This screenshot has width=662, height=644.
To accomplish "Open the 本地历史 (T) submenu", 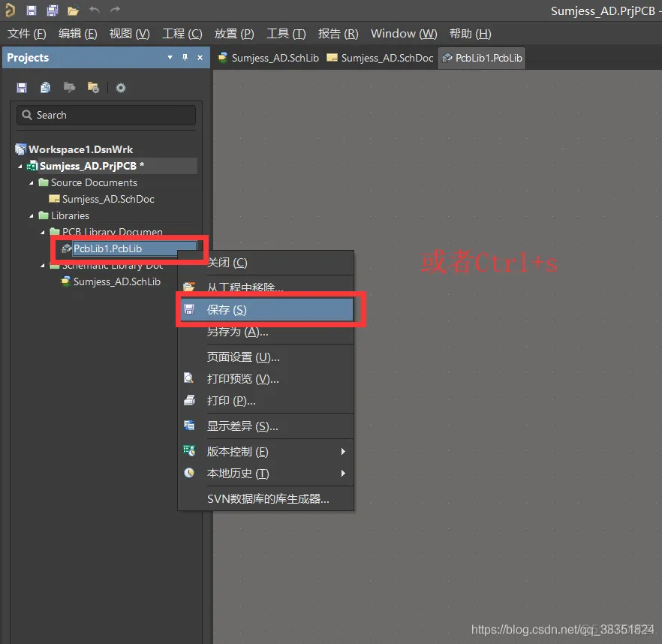I will point(266,474).
